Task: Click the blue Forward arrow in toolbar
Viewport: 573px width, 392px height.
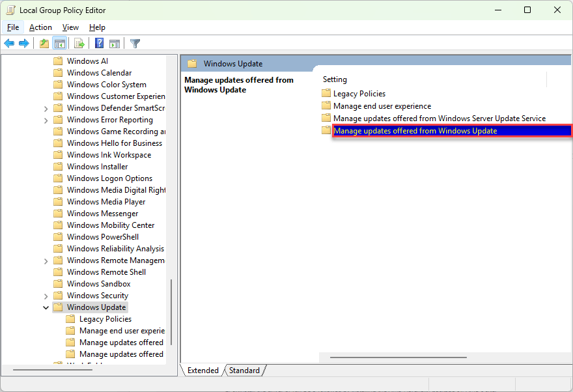Action: click(23, 44)
